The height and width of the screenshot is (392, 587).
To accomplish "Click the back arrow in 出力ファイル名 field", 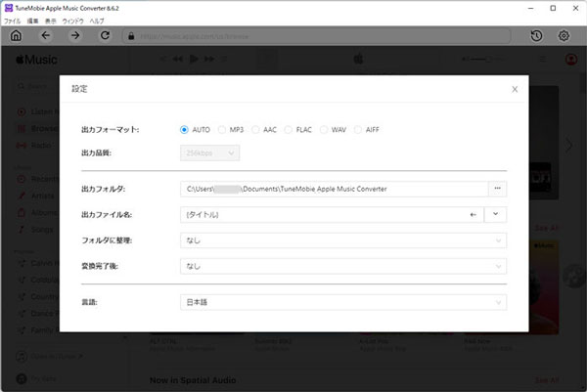I will tap(474, 215).
